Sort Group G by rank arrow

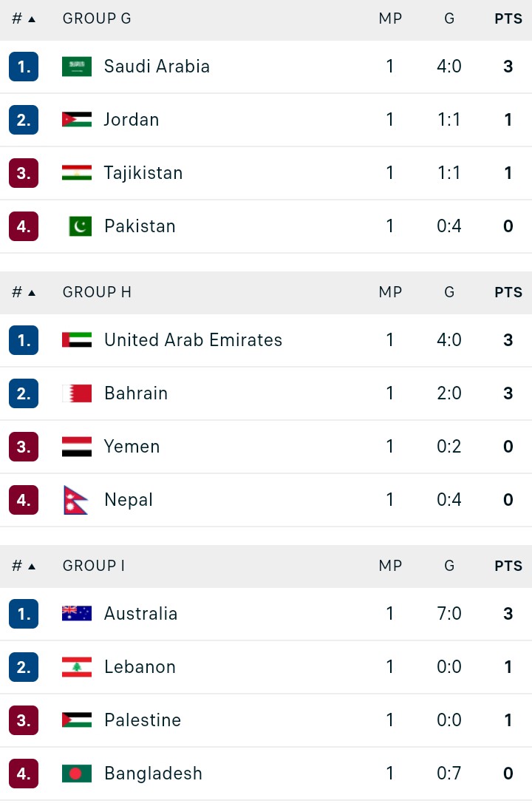point(31,19)
